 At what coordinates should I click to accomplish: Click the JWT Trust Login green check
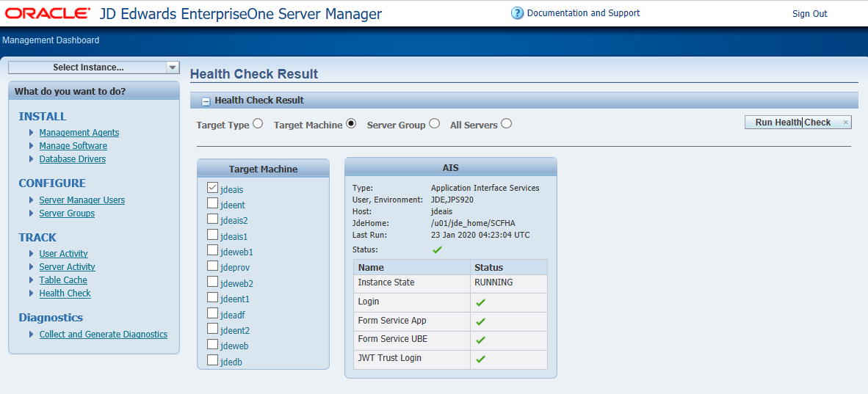click(480, 359)
